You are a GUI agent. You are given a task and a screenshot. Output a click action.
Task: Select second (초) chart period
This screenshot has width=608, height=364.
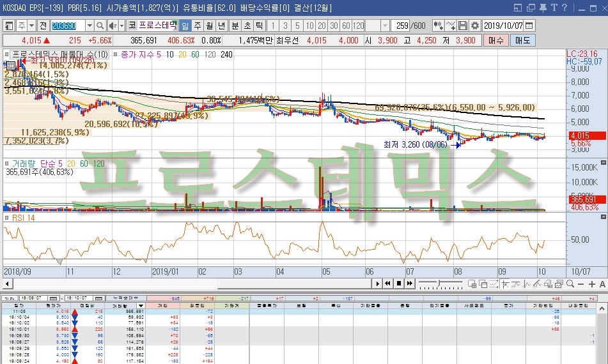click(x=247, y=26)
